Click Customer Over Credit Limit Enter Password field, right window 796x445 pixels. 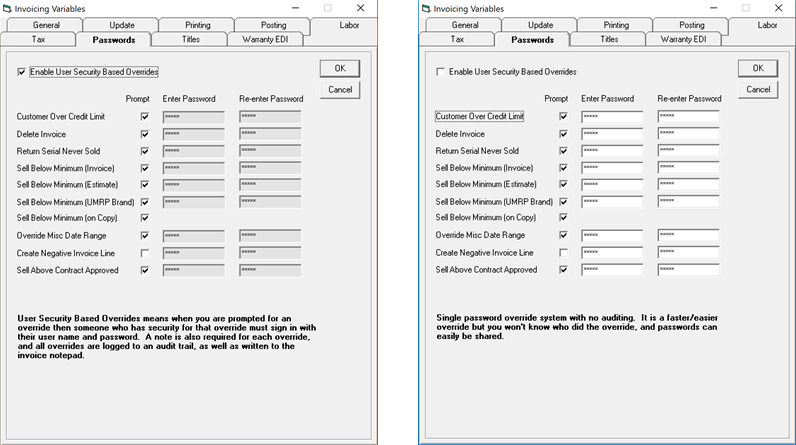point(612,117)
